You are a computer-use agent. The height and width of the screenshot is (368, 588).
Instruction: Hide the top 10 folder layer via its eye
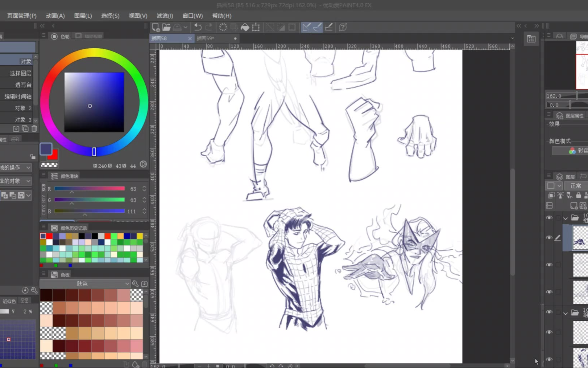[549, 218]
